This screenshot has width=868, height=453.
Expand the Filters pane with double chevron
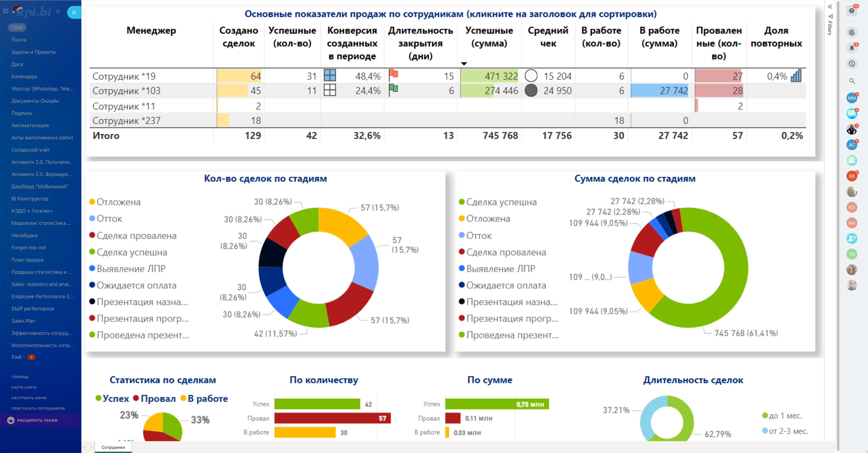[830, 7]
